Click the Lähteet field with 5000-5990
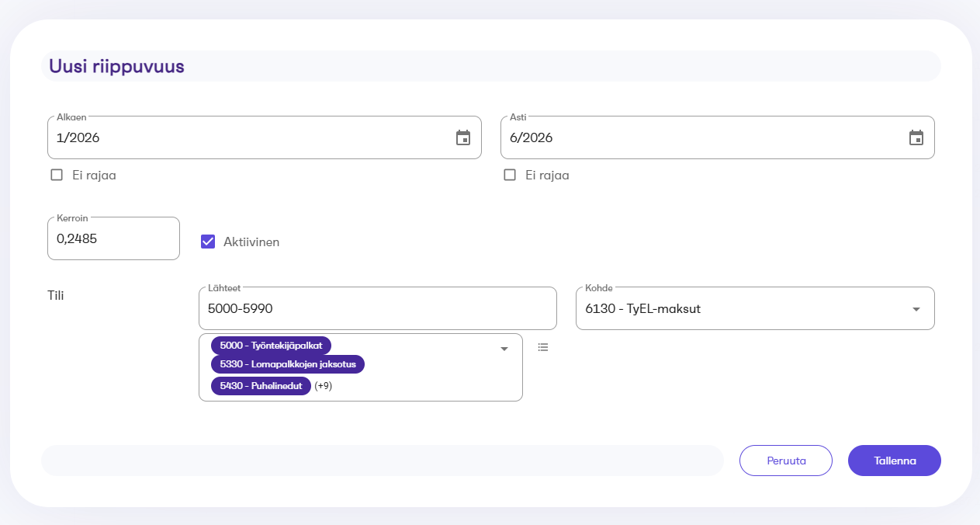Screen dimensions: 980x525 pos(378,308)
